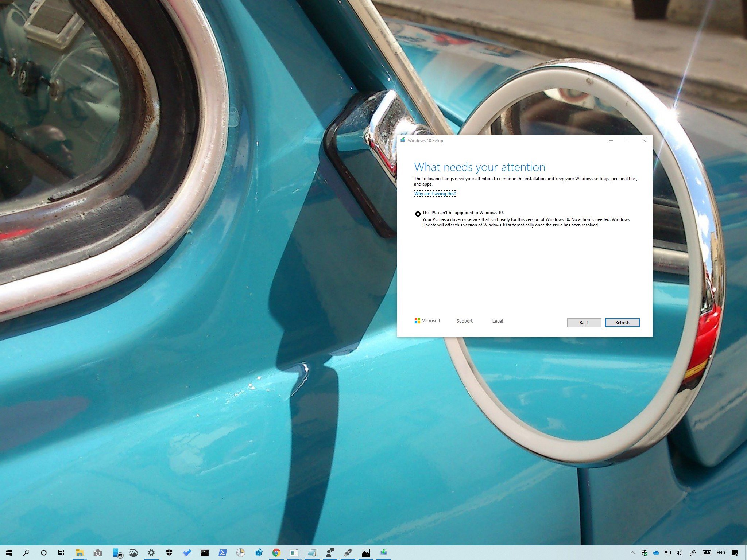Open Windows Search bar
This screenshot has height=560, width=747.
[x=27, y=553]
